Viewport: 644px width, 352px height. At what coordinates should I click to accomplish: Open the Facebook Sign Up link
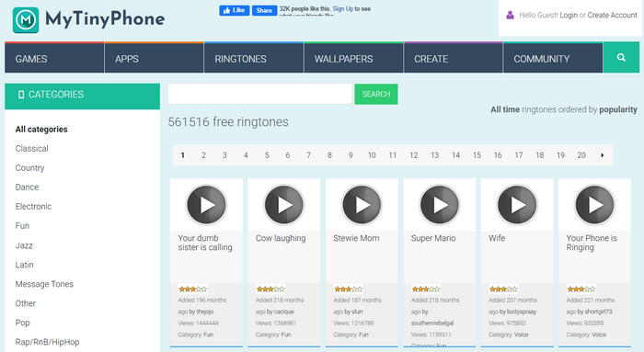[x=343, y=8]
